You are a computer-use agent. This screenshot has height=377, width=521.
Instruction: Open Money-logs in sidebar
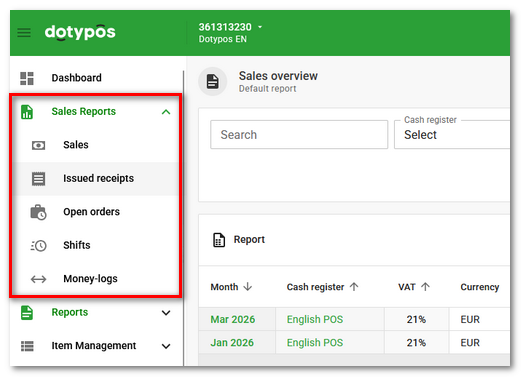coord(90,278)
